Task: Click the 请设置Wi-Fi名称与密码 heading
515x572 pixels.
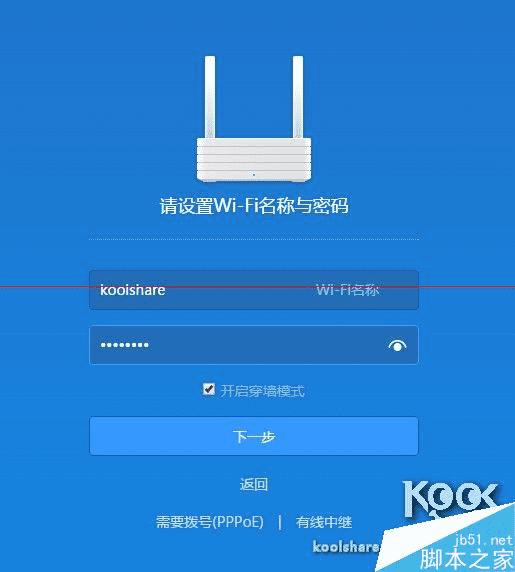Action: [x=254, y=205]
